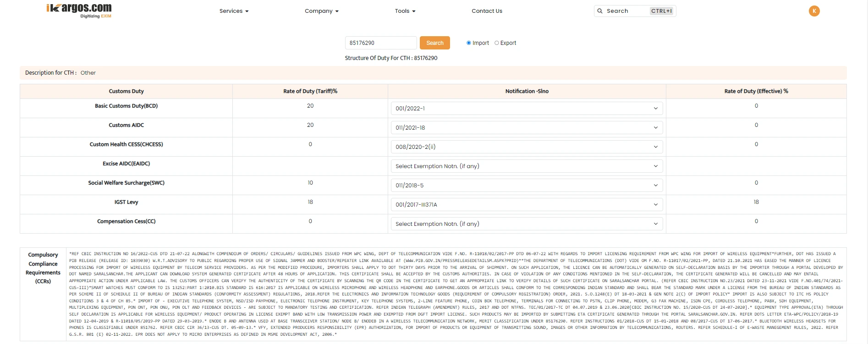This screenshot has width=868, height=344.
Task: Open Compensation Cess exemption dropdown
Action: point(527,224)
